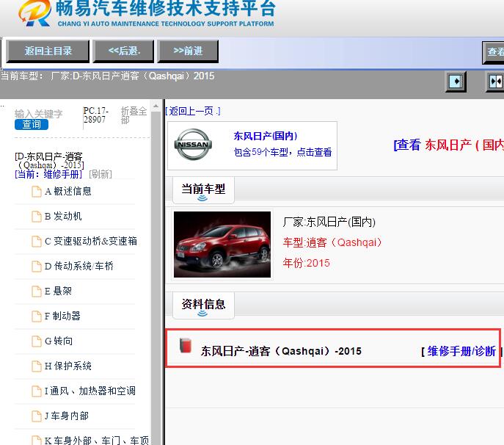Open the J 车身内部 page icon

[x=37, y=416]
